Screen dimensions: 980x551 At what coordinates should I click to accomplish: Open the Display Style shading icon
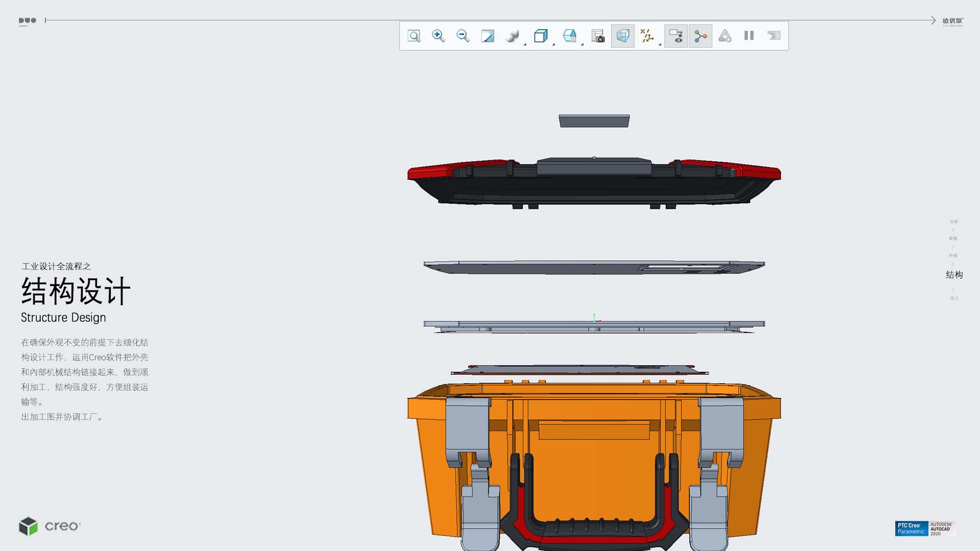pyautogui.click(x=512, y=36)
